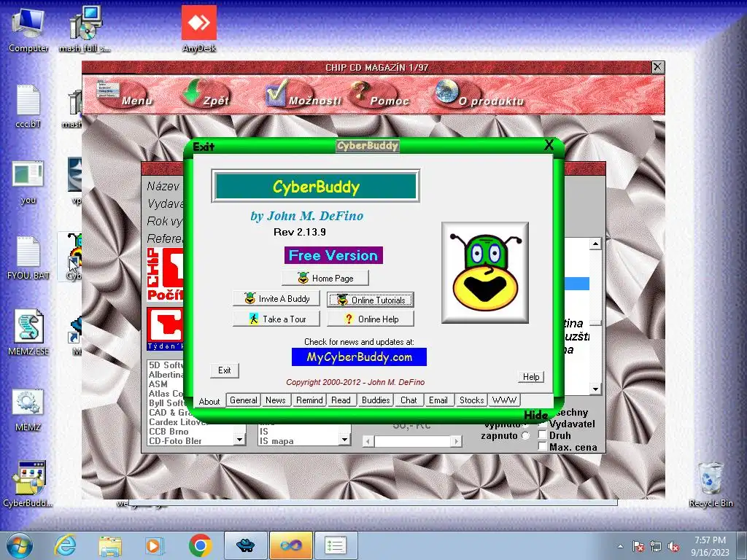Click left arrow of the price slider
This screenshot has width=747, height=560.
tap(368, 441)
